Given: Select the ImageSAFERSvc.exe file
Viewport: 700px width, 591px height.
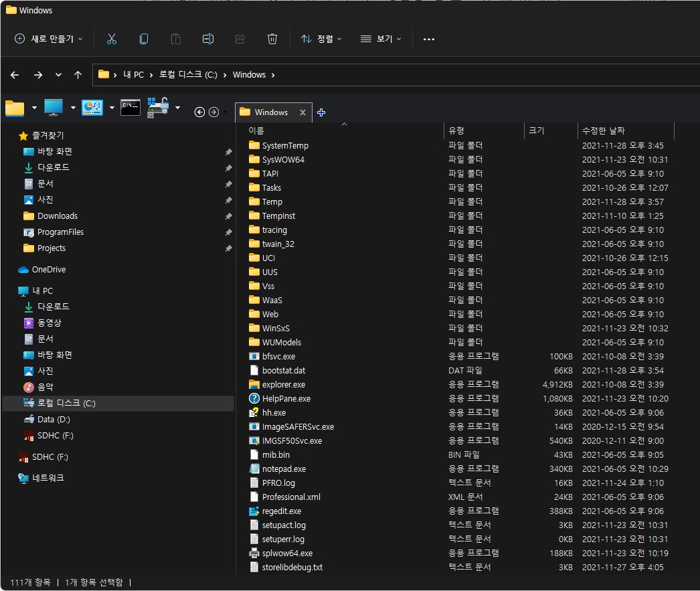Looking at the screenshot, I should click(x=298, y=427).
